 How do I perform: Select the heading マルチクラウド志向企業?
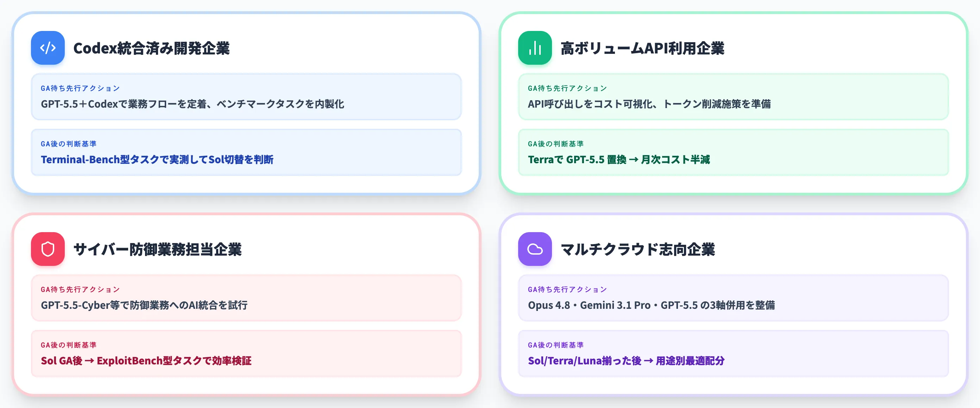[637, 249]
